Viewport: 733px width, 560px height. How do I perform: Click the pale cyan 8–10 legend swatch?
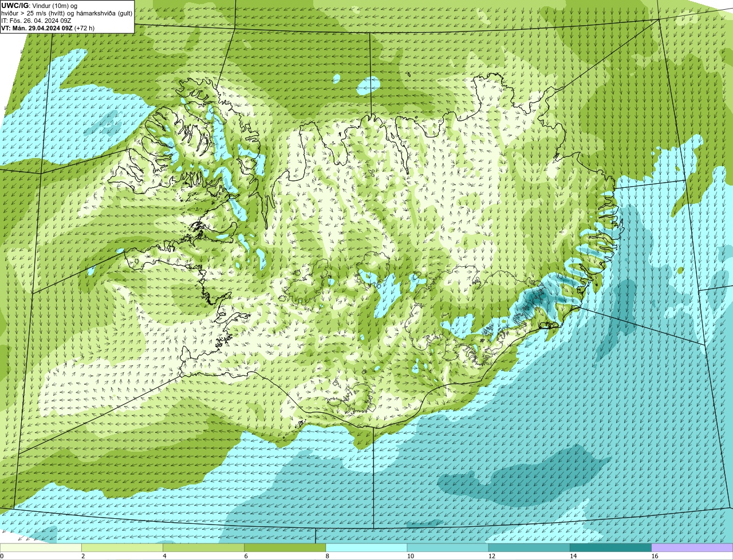coord(366,548)
